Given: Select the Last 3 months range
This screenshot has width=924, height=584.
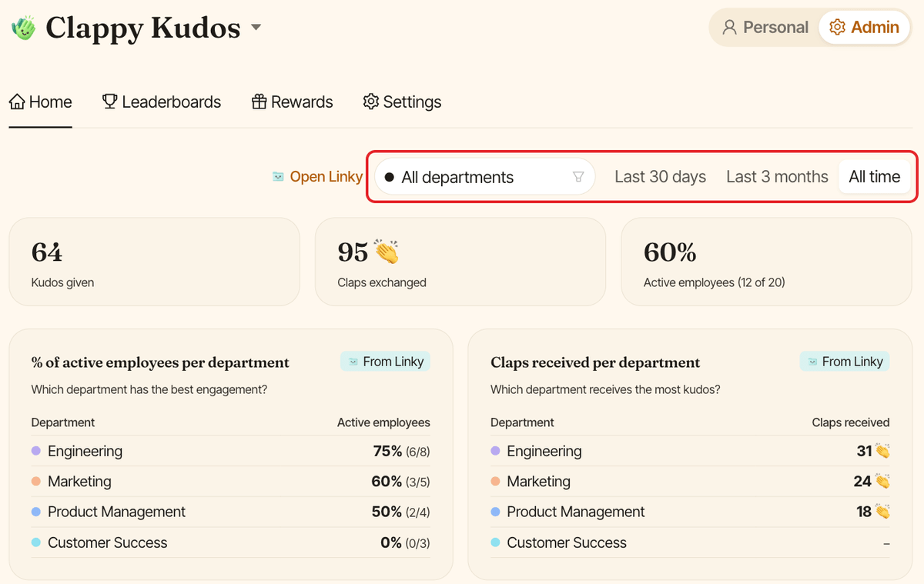Looking at the screenshot, I should (777, 177).
